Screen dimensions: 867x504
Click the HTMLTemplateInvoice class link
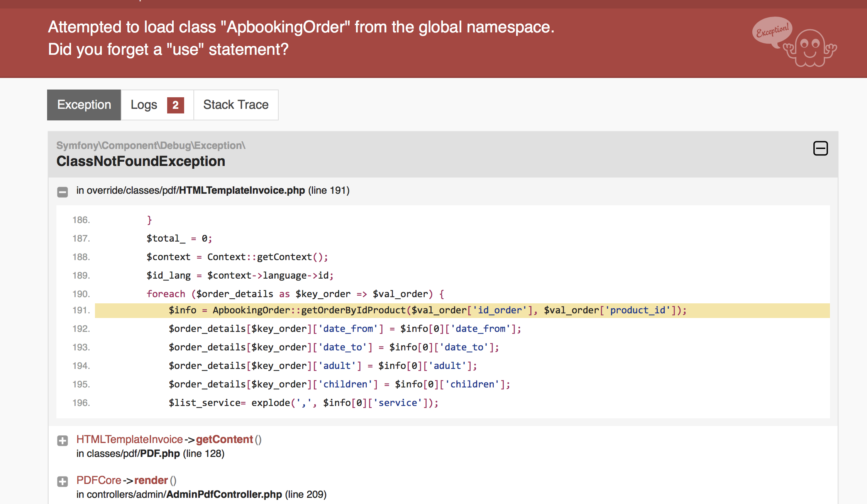(129, 439)
